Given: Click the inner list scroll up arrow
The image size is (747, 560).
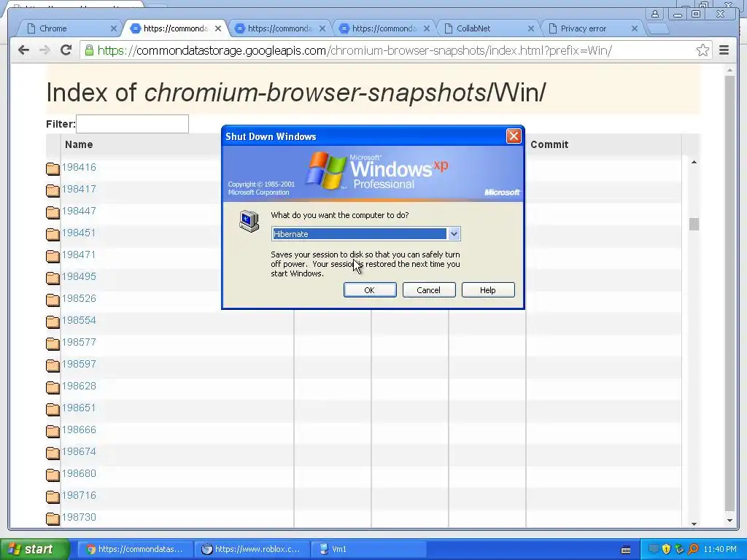Looking at the screenshot, I should click(694, 162).
